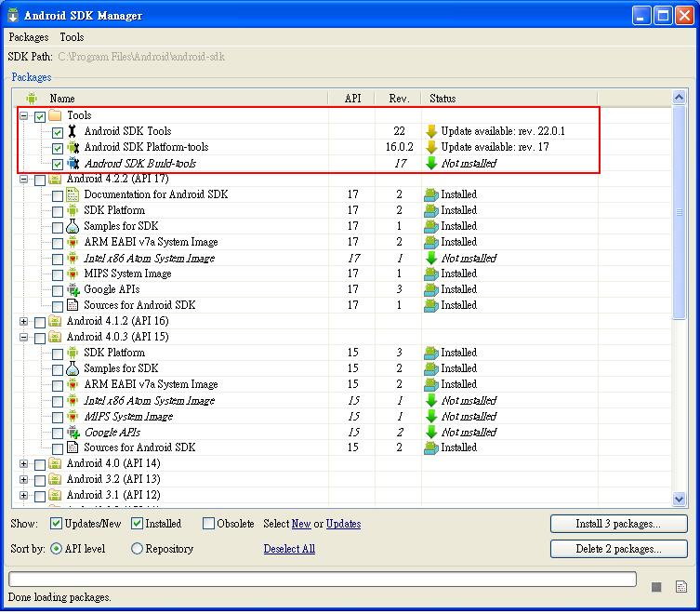Collapse the Tools tree group

23,116
